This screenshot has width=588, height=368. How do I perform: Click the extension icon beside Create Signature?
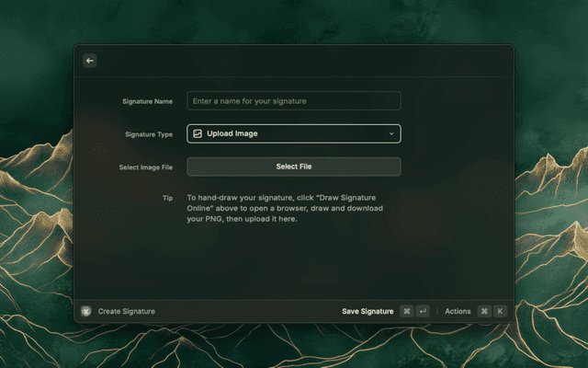86,311
